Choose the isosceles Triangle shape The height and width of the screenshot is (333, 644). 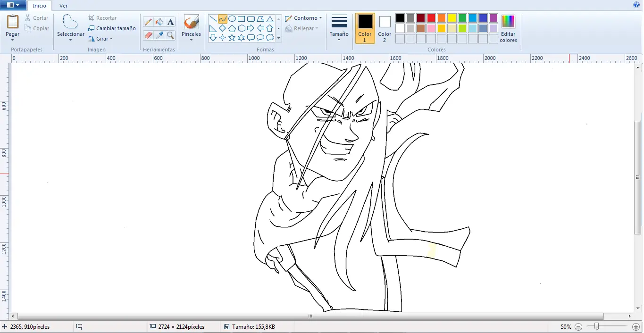270,19
